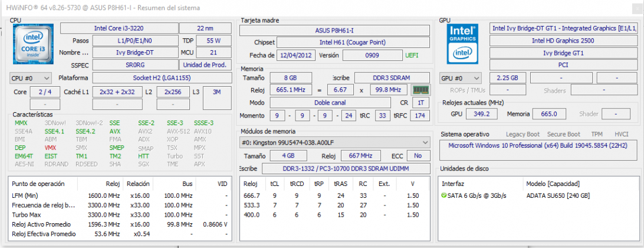Click the MCU value 21
The image size is (644, 248).
click(x=213, y=53)
